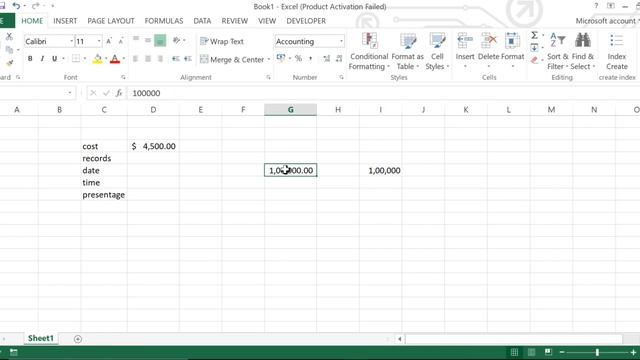The image size is (640, 360).
Task: Click the Accounting Number Format currency icon
Action: (x=281, y=58)
